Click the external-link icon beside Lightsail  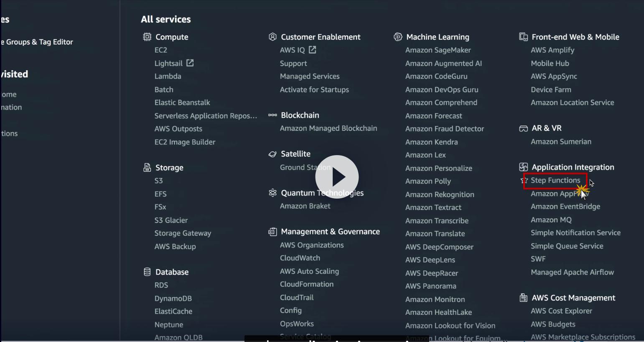[190, 63]
